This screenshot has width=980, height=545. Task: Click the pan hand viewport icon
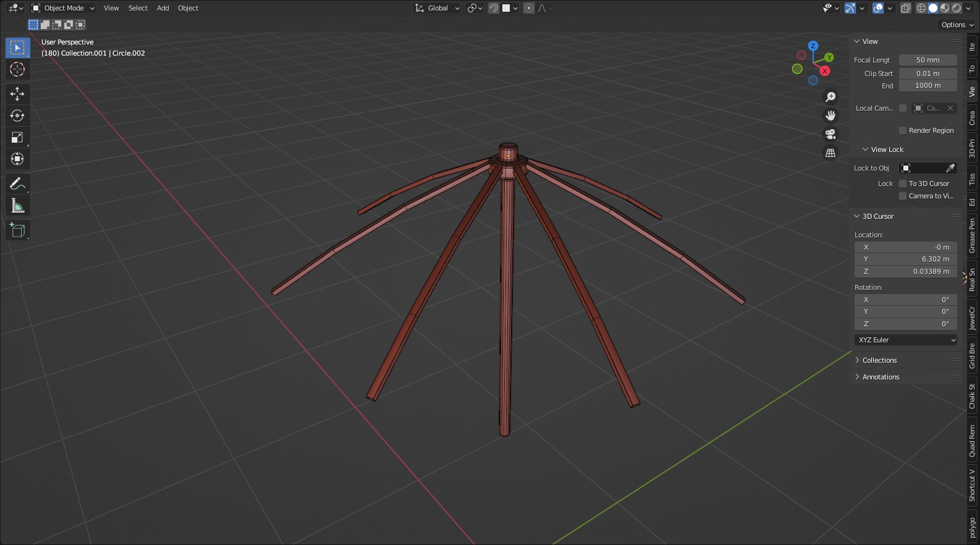coord(830,116)
